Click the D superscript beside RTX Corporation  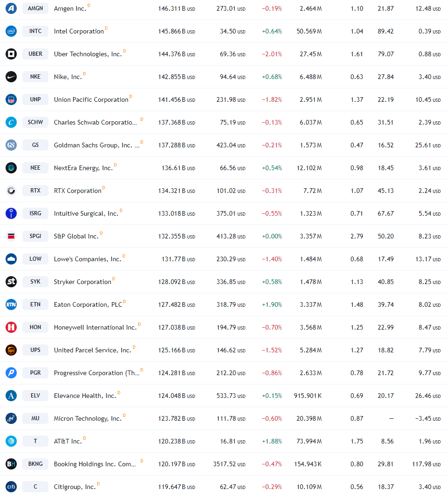point(104,188)
